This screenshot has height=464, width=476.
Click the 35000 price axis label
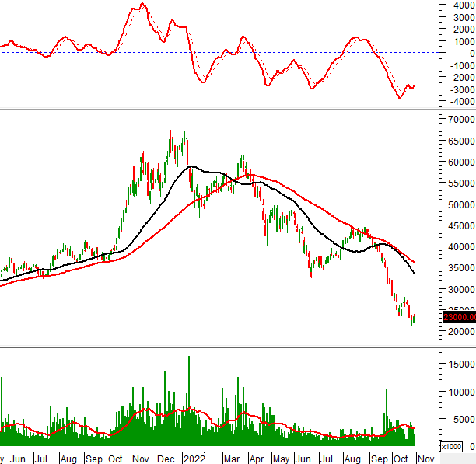(x=462, y=268)
